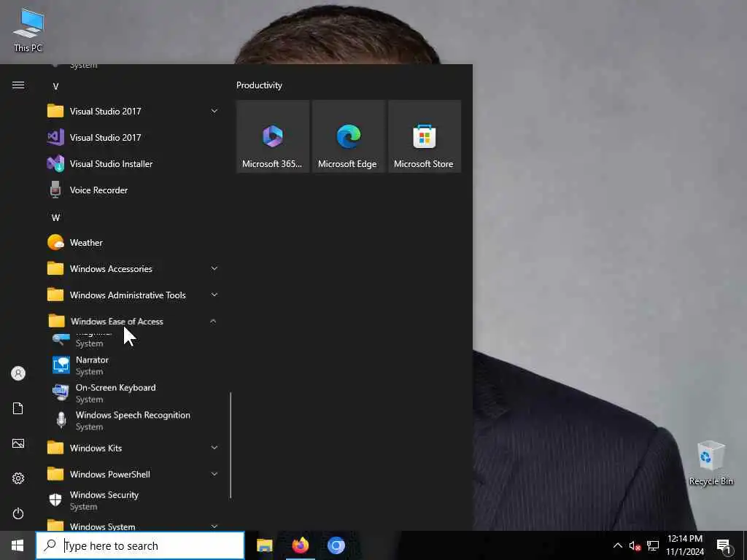Screen dimensions: 747x560
Task: Expand the Start menu hamburger icon
Action: tap(18, 85)
